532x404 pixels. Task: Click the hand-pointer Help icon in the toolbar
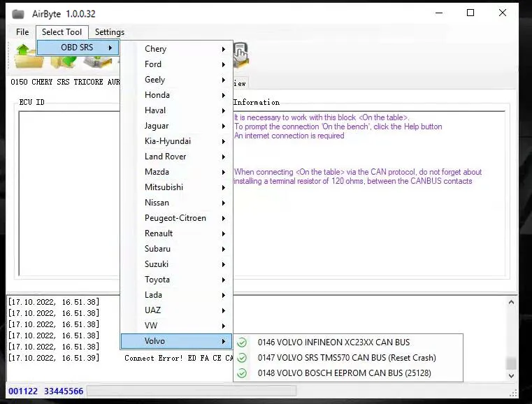pyautogui.click(x=241, y=53)
